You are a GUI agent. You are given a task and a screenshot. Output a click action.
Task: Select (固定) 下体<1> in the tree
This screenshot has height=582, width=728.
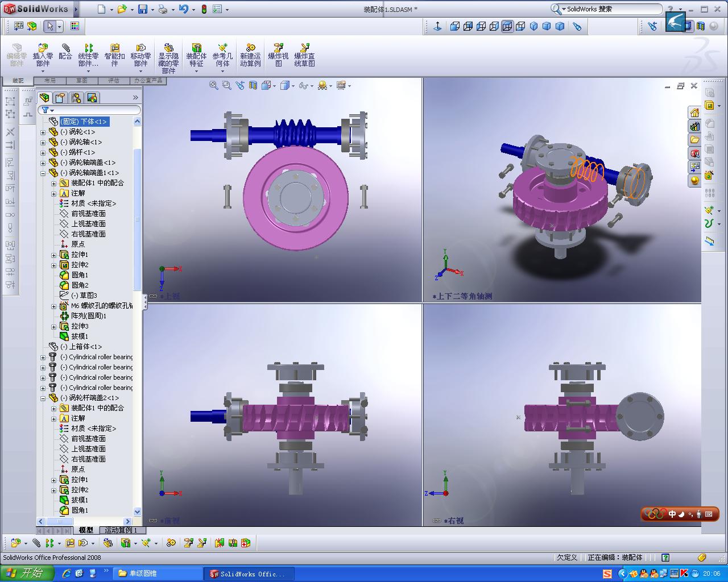(x=84, y=122)
